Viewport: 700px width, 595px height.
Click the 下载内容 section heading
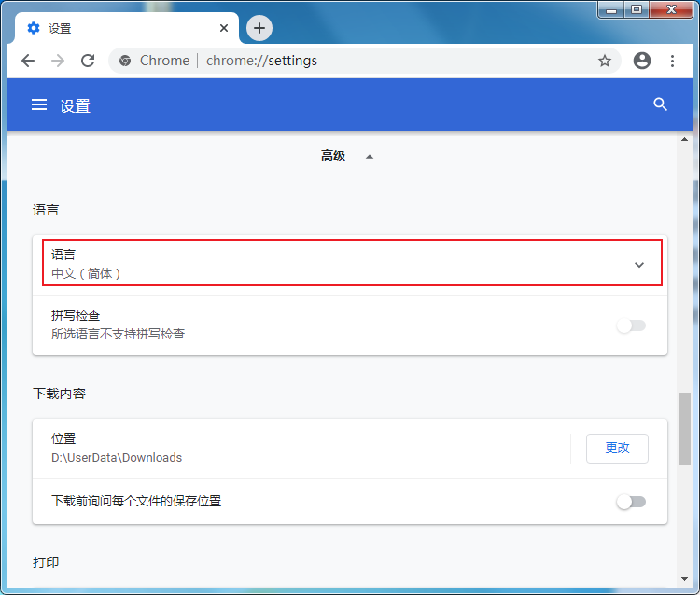coord(59,394)
